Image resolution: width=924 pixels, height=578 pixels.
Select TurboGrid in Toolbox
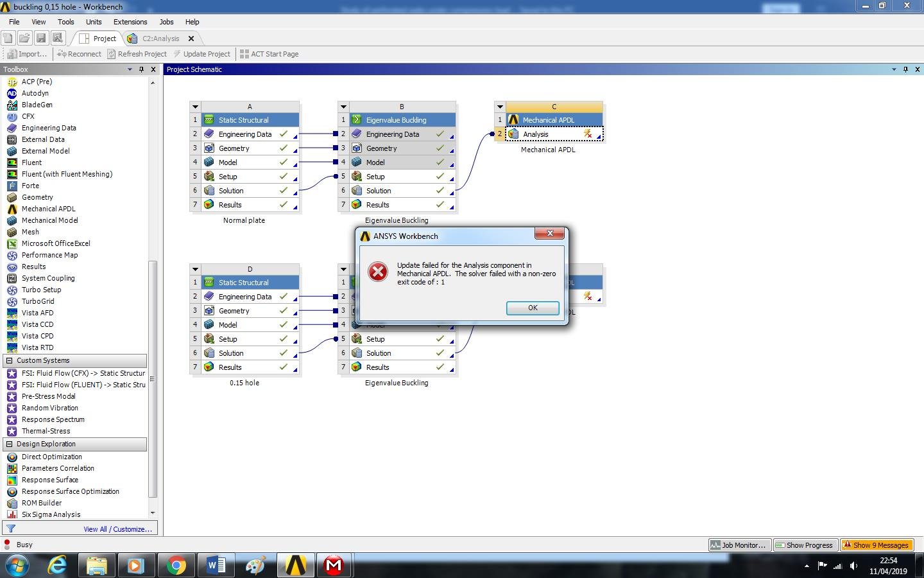pyautogui.click(x=38, y=301)
